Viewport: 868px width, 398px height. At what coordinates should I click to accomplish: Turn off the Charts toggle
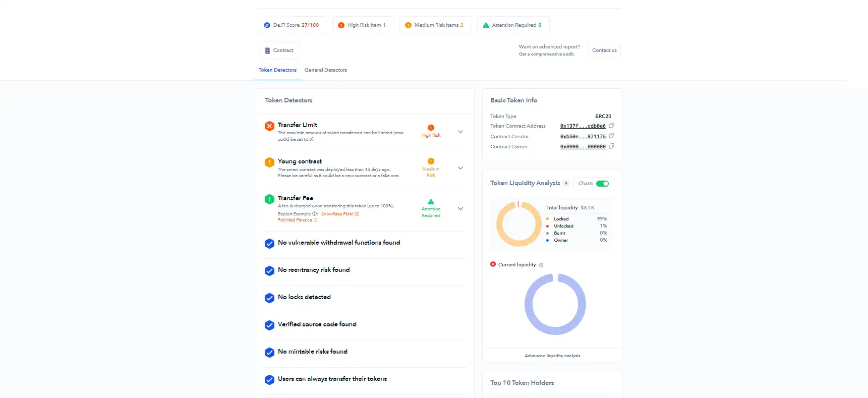pyautogui.click(x=602, y=184)
